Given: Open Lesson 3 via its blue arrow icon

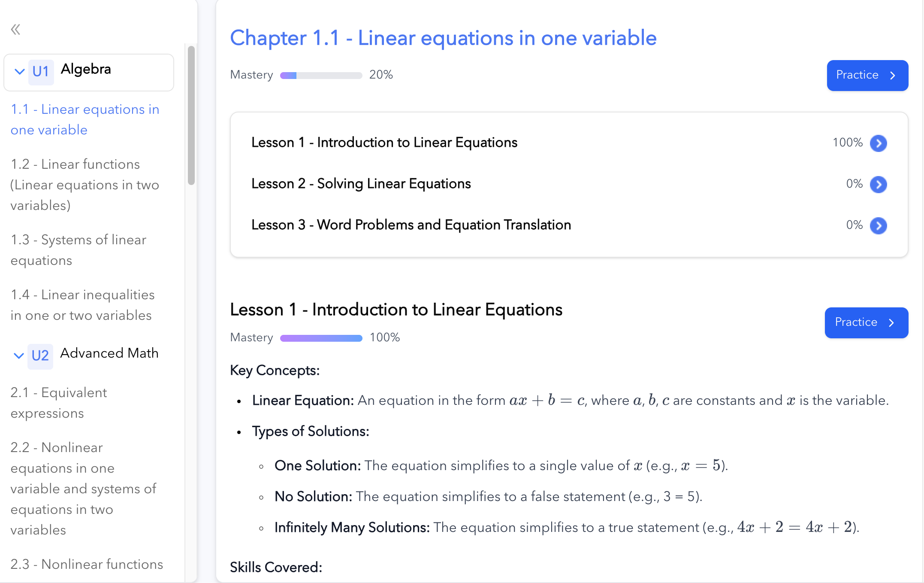Looking at the screenshot, I should pos(878,225).
